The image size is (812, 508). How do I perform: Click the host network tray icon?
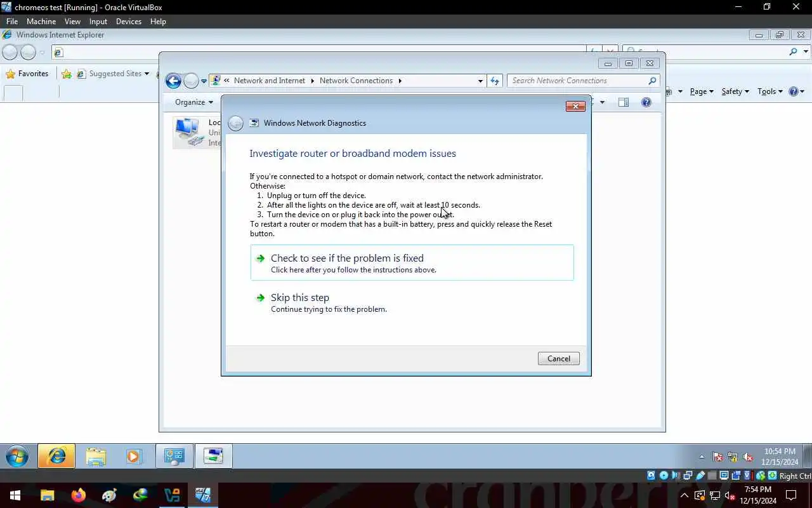(714, 495)
